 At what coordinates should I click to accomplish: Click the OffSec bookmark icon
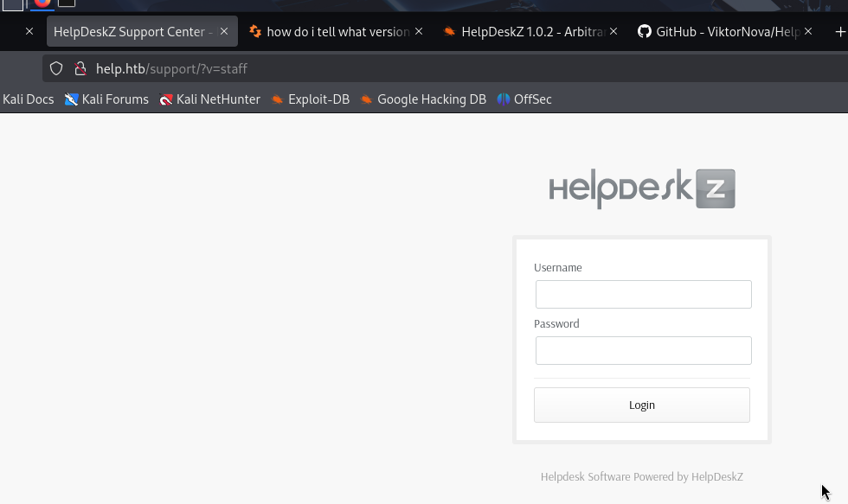(504, 99)
